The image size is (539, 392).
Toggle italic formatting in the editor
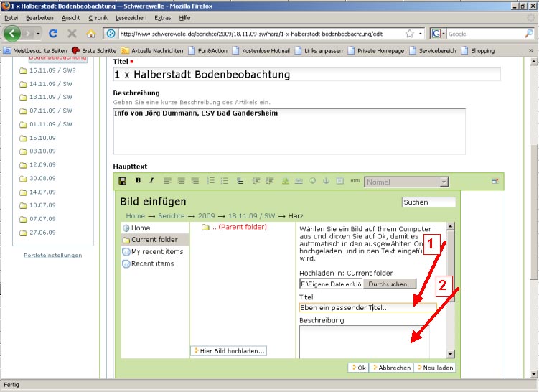pos(151,181)
